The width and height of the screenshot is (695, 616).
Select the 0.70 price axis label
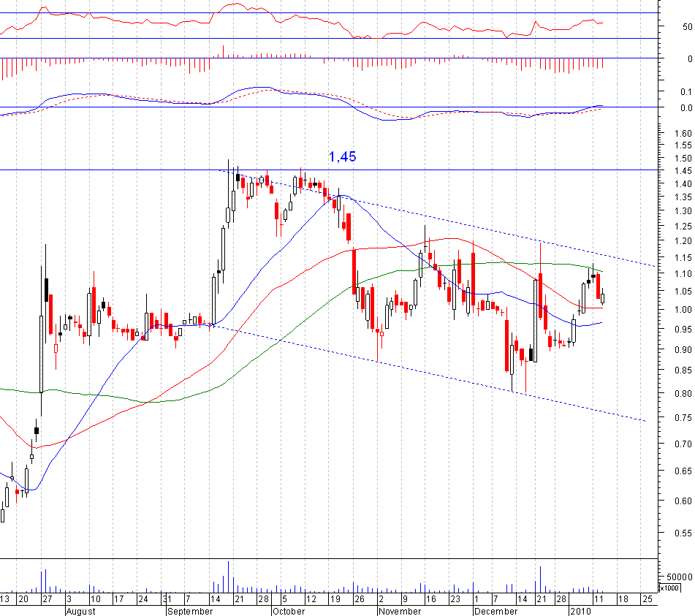pos(683,444)
